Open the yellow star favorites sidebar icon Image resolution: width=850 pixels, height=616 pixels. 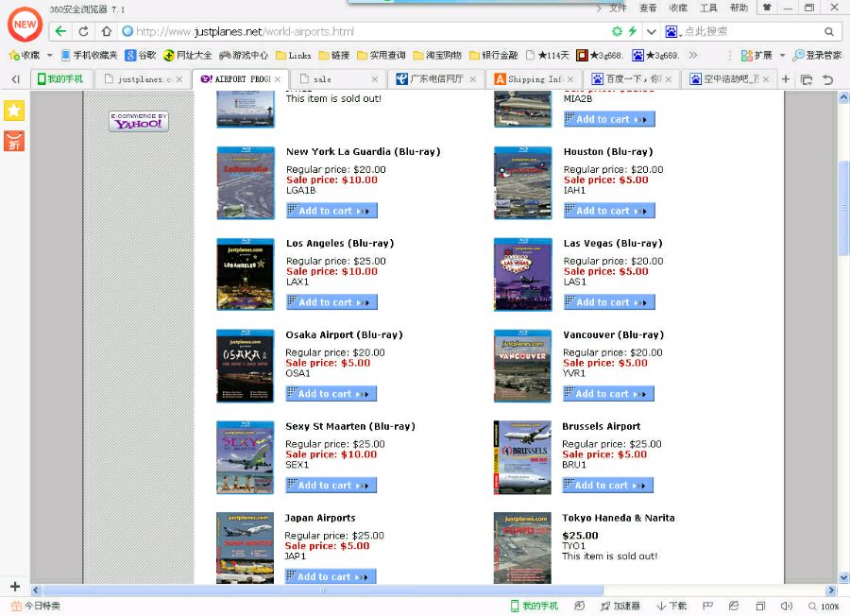pos(14,111)
